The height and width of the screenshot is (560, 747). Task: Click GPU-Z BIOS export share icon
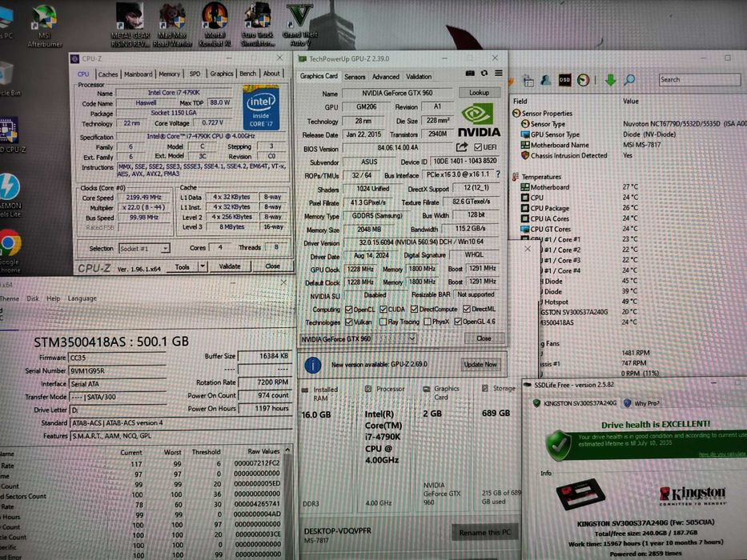coord(462,147)
